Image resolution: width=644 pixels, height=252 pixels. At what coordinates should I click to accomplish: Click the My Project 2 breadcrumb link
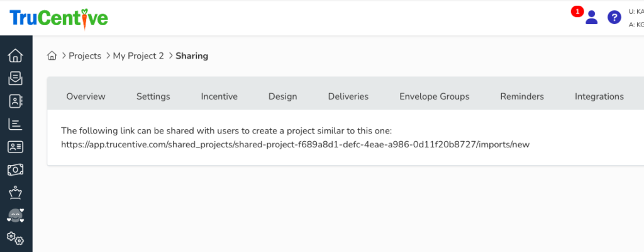(x=138, y=55)
